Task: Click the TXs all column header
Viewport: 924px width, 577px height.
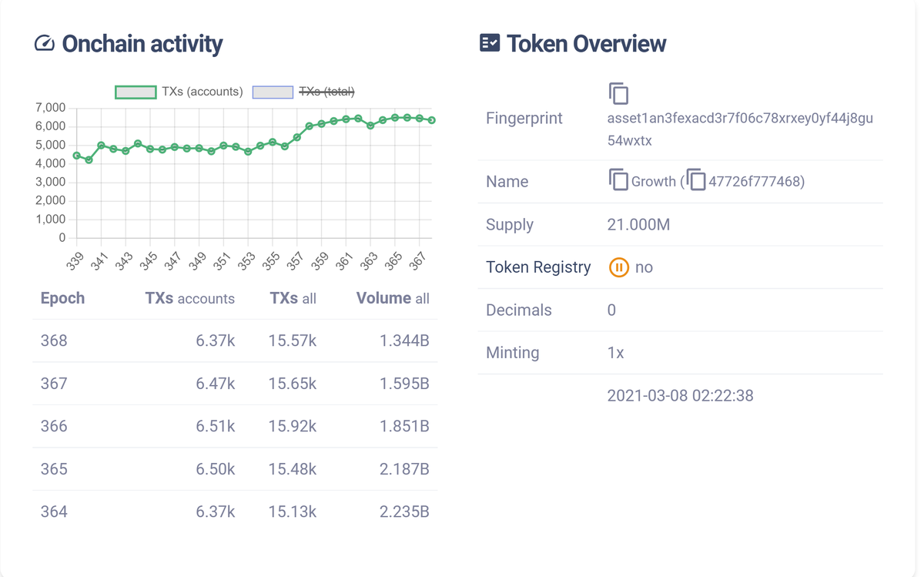Action: click(x=293, y=298)
